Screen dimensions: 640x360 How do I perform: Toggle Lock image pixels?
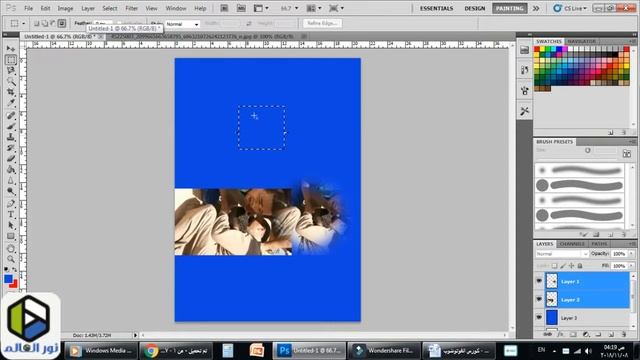(x=563, y=266)
